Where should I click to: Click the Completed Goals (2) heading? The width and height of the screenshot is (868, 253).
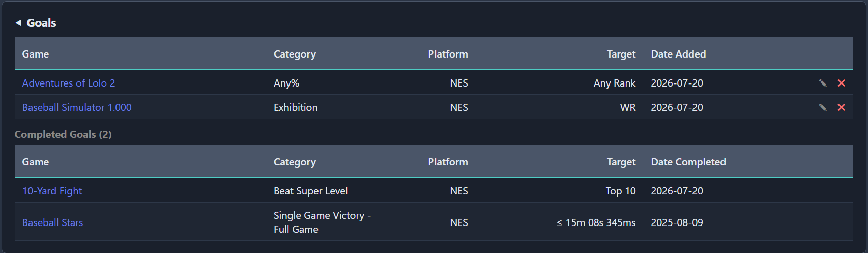[x=63, y=134]
